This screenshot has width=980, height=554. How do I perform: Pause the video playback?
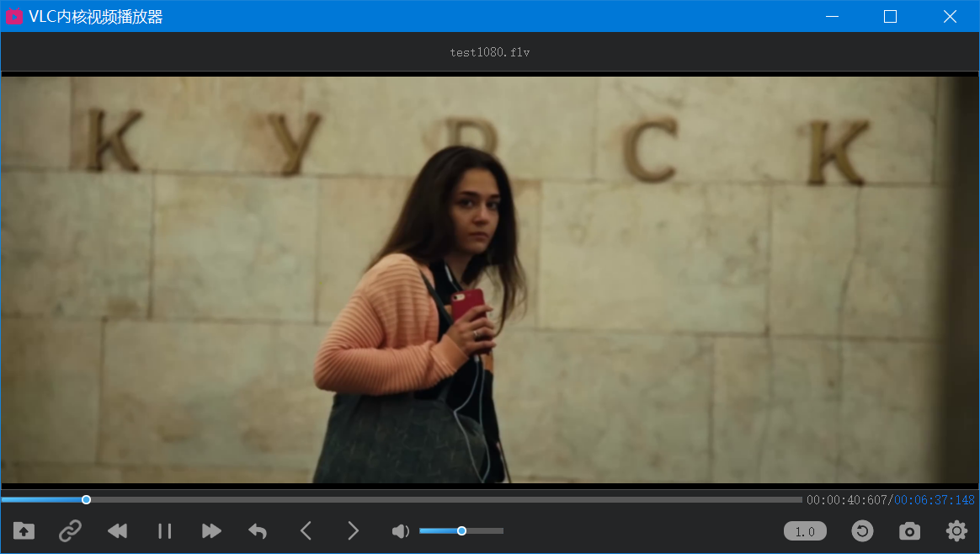(x=164, y=531)
